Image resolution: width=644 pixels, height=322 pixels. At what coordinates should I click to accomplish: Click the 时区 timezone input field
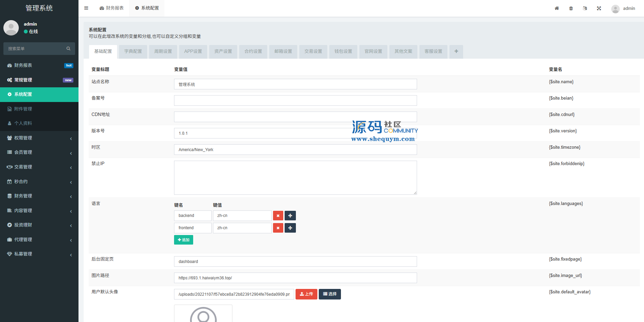tap(295, 150)
